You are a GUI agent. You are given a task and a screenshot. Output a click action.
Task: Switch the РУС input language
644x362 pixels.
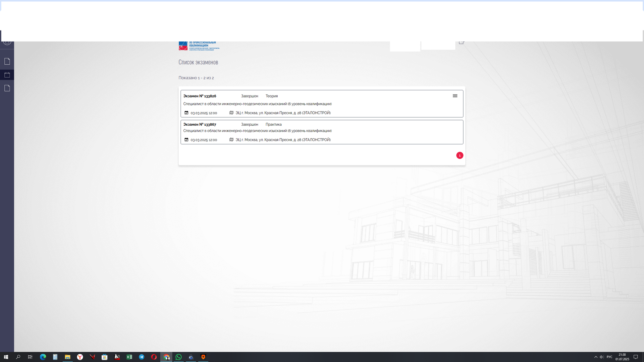tap(609, 357)
